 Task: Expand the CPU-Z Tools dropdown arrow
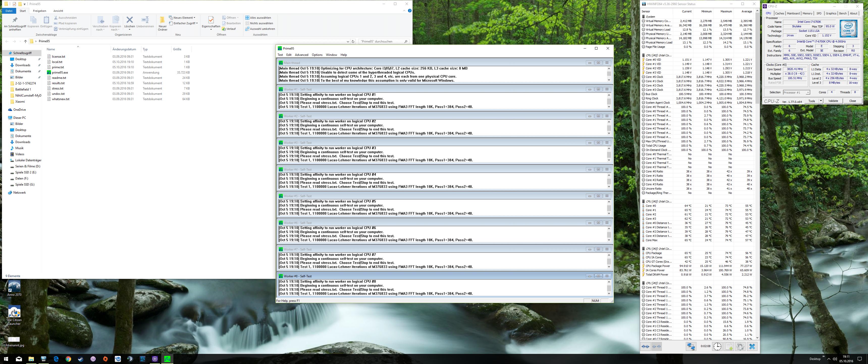click(821, 101)
